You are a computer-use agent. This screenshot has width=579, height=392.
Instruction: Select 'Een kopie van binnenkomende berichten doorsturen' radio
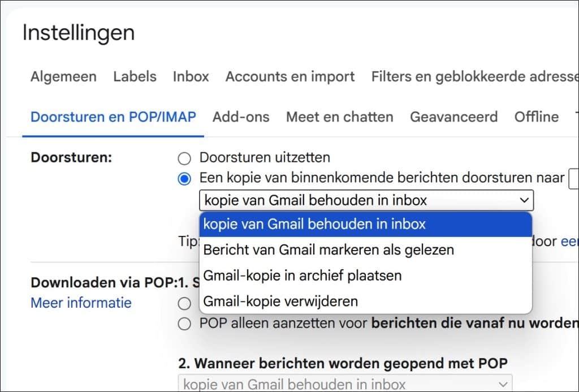[x=184, y=179]
